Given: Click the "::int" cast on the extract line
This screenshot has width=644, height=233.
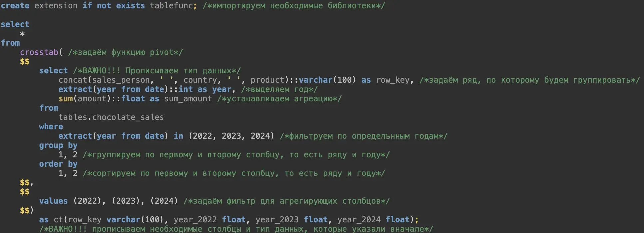Looking at the screenshot, I should pyautogui.click(x=181, y=89).
